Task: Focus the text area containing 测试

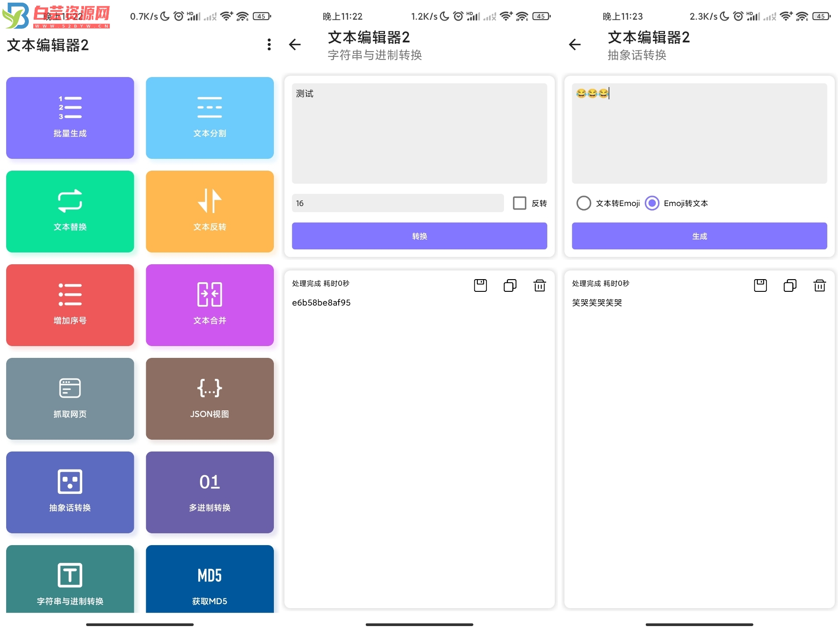Action: coord(420,133)
